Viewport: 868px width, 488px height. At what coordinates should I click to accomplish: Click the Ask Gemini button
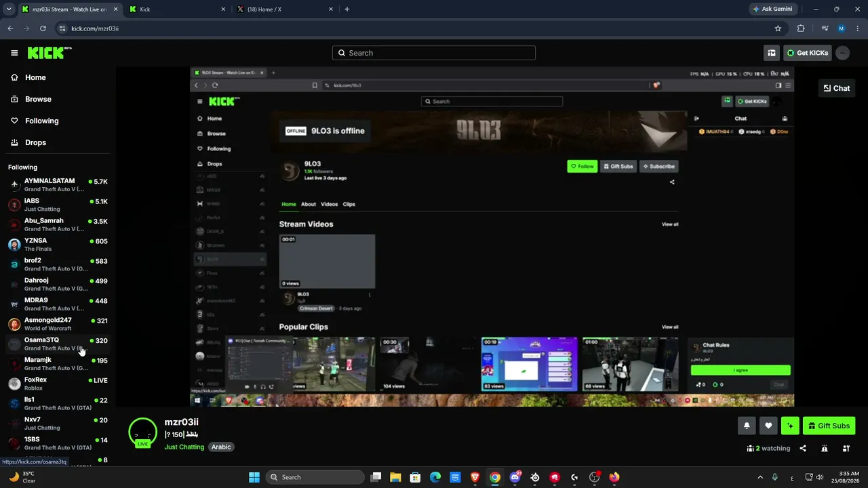[772, 9]
